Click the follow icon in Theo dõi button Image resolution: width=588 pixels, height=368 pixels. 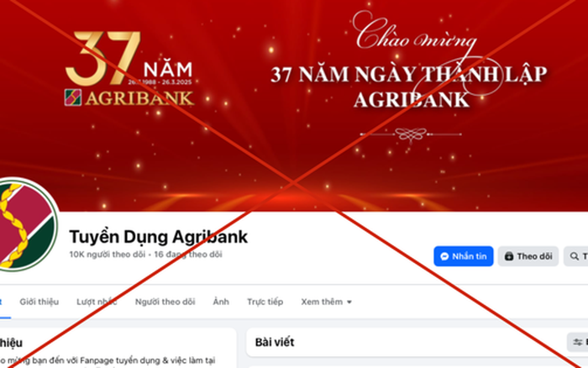[x=509, y=256]
